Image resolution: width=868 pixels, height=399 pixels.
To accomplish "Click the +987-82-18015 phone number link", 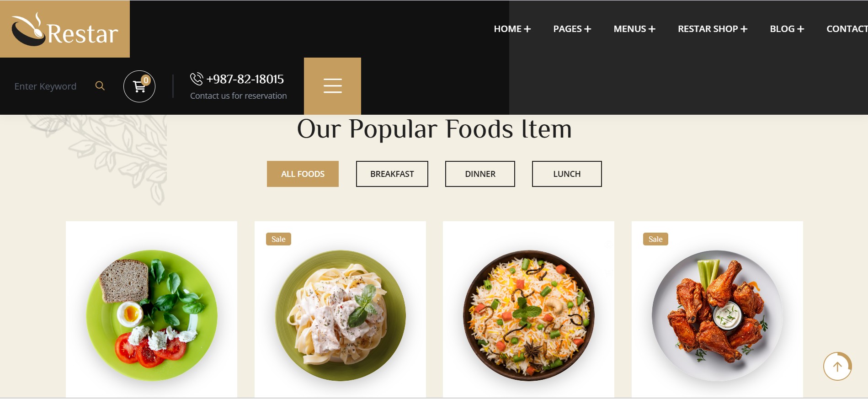I will tap(245, 79).
